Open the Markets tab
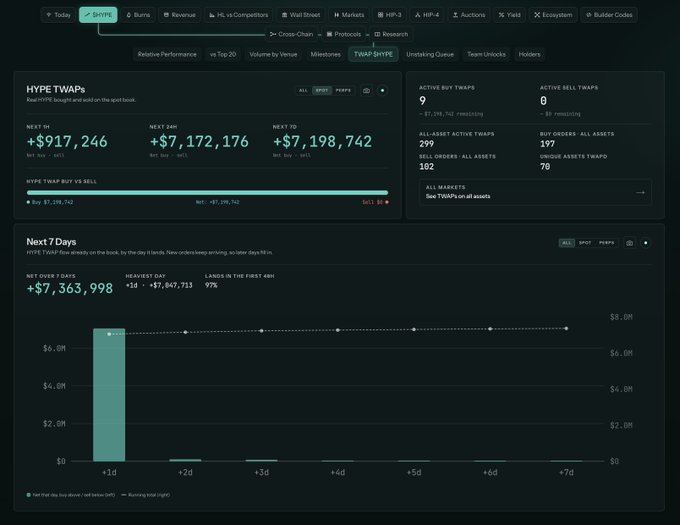This screenshot has height=525, width=680. point(349,15)
